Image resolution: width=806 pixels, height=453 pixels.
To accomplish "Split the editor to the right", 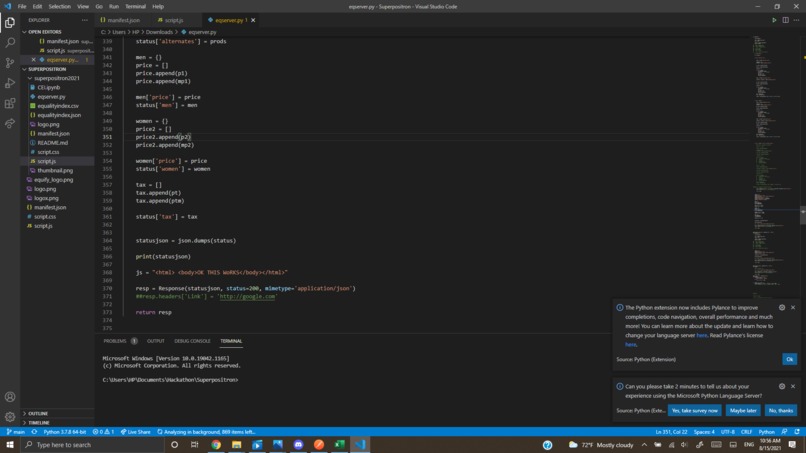I will (x=785, y=20).
